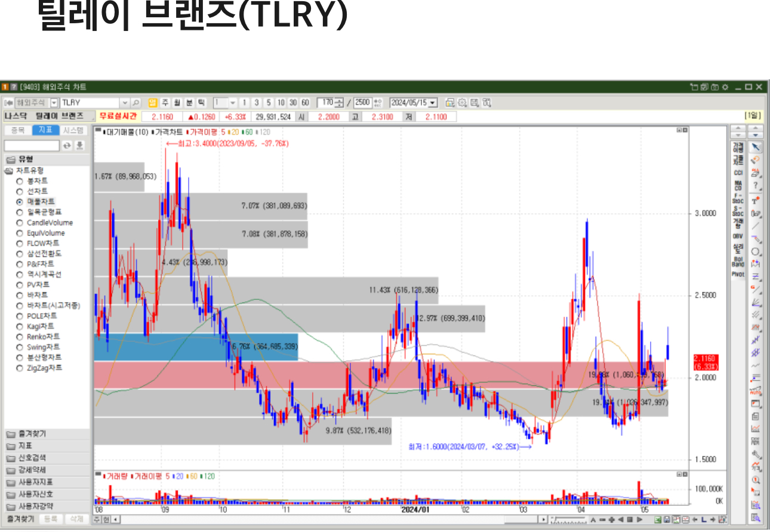Open the date 2024/05/15 dropdown
This screenshot has width=770, height=532.
point(433,103)
